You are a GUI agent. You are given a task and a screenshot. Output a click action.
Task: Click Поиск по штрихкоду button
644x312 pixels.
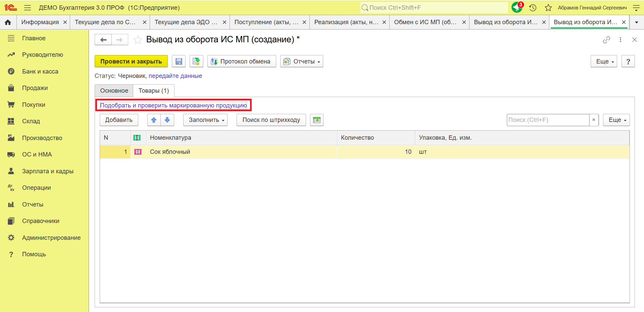click(271, 120)
